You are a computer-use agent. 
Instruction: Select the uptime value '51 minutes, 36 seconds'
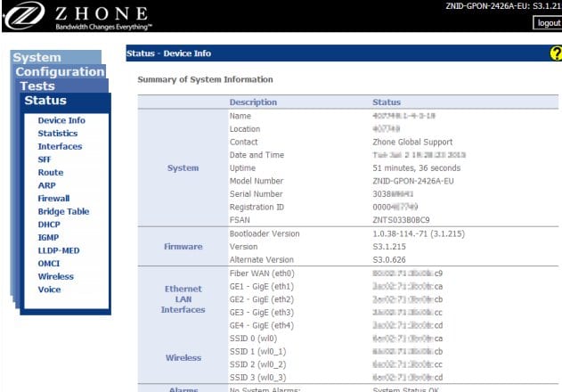click(x=417, y=167)
